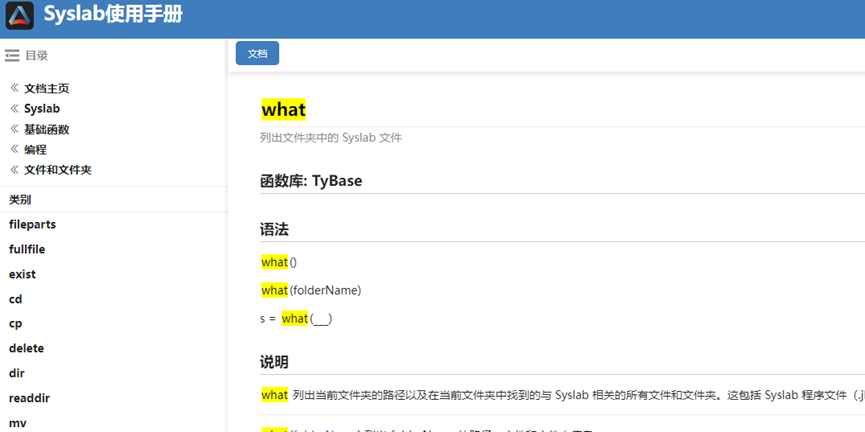Open the 编程 breadcrumb
Image resolution: width=865 pixels, height=432 pixels.
pyautogui.click(x=35, y=150)
